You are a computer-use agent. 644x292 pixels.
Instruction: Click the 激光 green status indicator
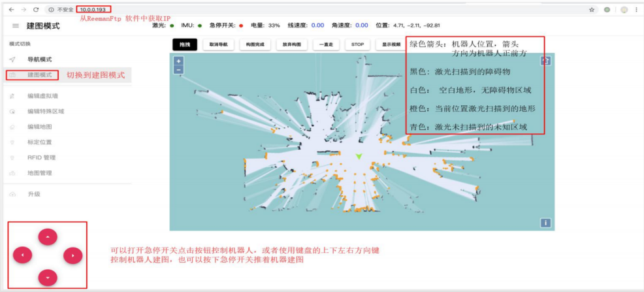pyautogui.click(x=172, y=25)
